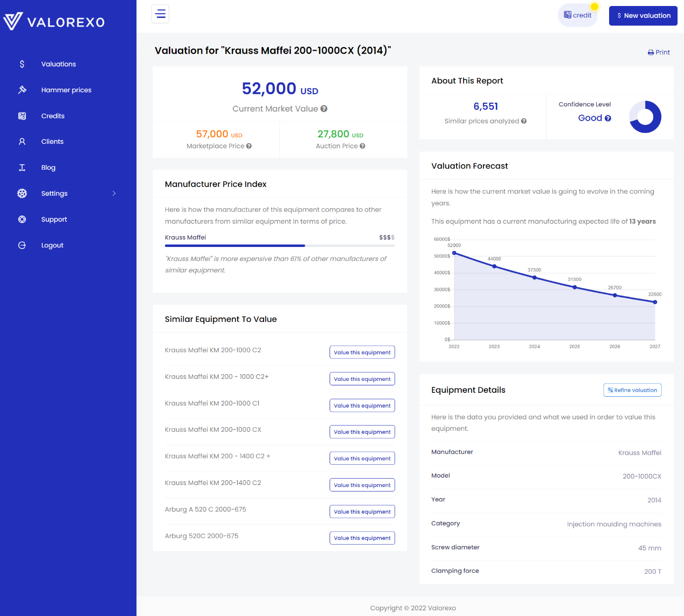The image size is (684, 616).
Task: Click the 57,000 USD marketplace price
Action: tap(219, 134)
